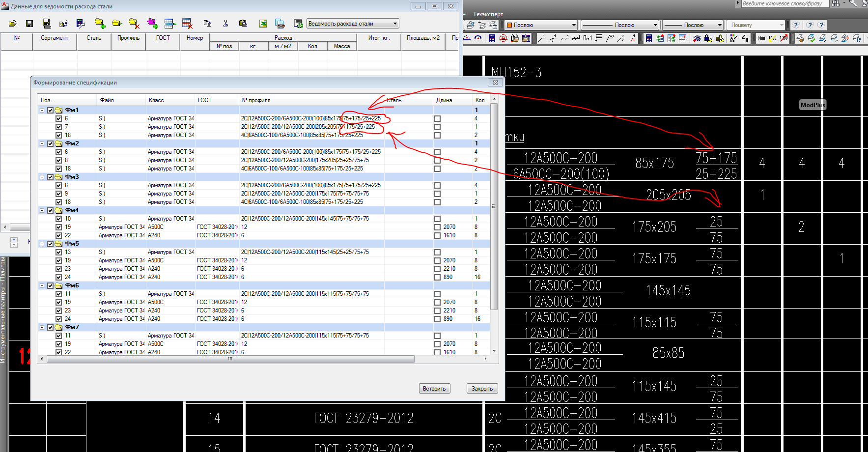
Task: Collapse the Фм5 tree group
Action: coord(42,244)
